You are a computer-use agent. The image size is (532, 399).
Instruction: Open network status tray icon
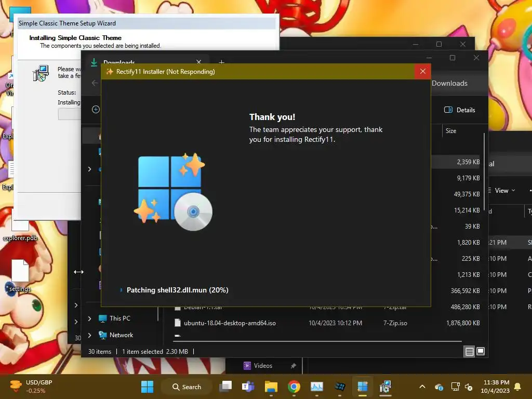455,387
